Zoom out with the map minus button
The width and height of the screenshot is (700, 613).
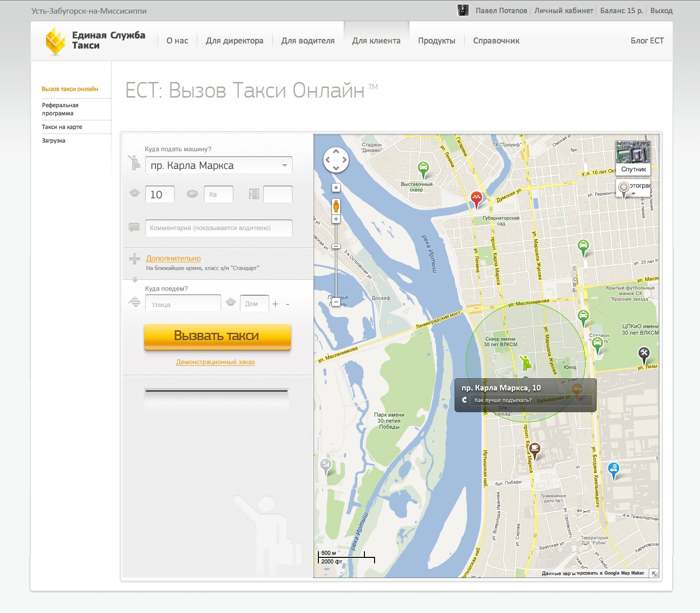click(x=336, y=302)
